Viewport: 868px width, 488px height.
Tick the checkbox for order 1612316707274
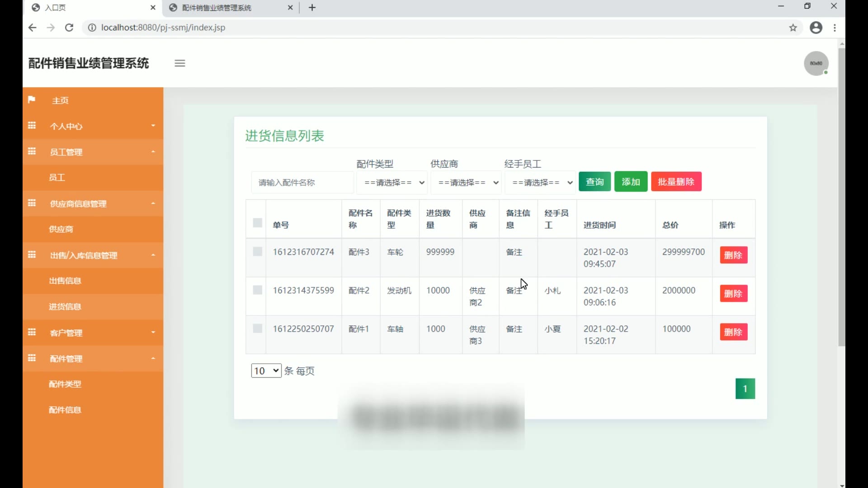(257, 252)
